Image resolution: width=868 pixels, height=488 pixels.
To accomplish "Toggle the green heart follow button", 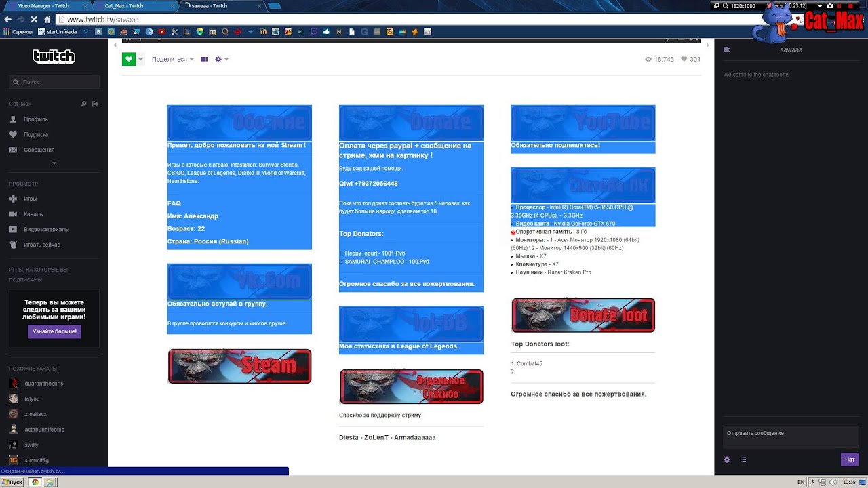I will coord(129,60).
